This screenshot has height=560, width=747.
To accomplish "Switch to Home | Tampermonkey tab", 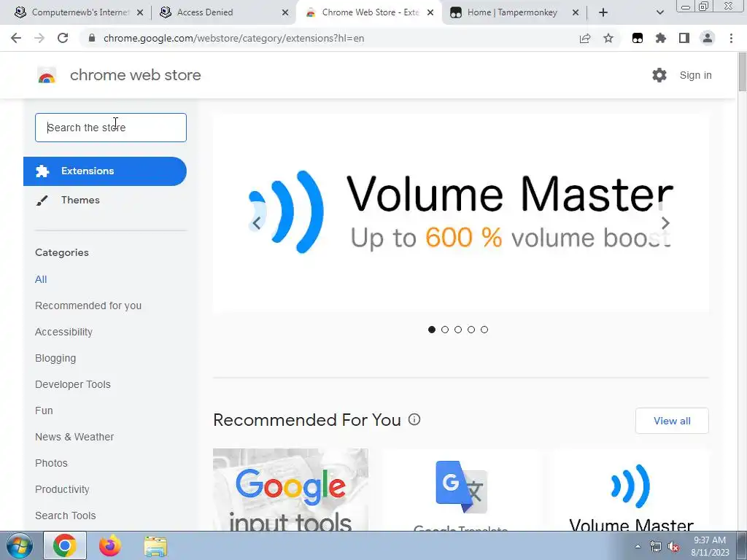I will click(512, 12).
